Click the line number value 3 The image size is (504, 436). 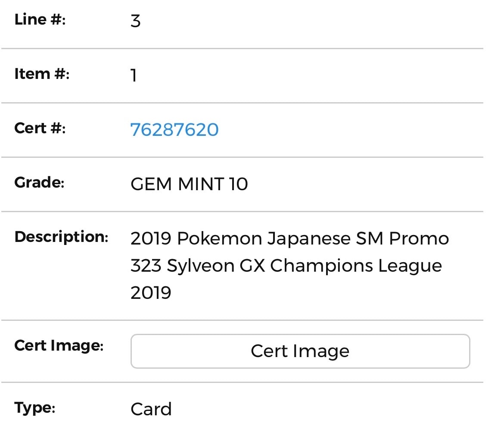coord(136,21)
